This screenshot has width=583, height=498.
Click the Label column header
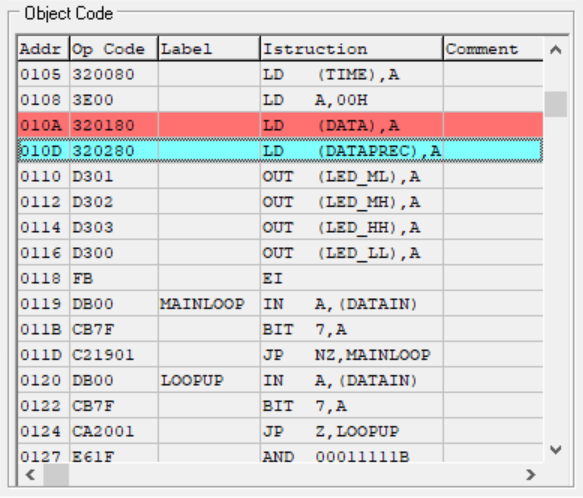pyautogui.click(x=209, y=49)
